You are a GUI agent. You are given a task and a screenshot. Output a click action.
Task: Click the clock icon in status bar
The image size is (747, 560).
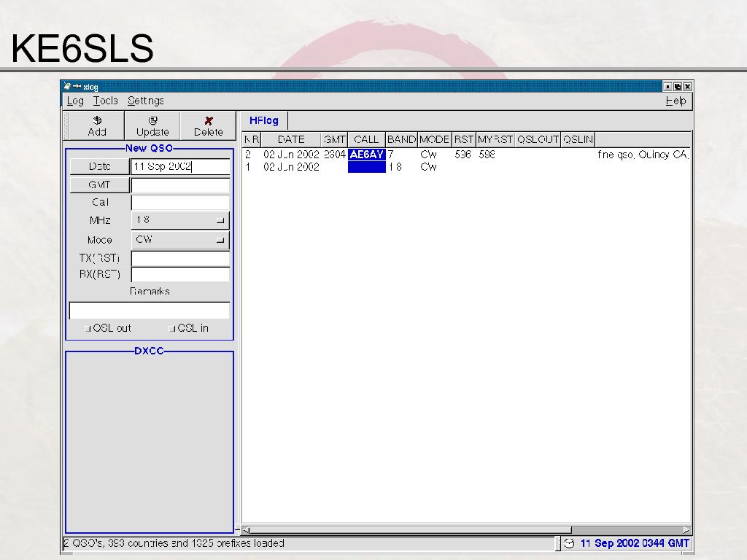coord(569,543)
